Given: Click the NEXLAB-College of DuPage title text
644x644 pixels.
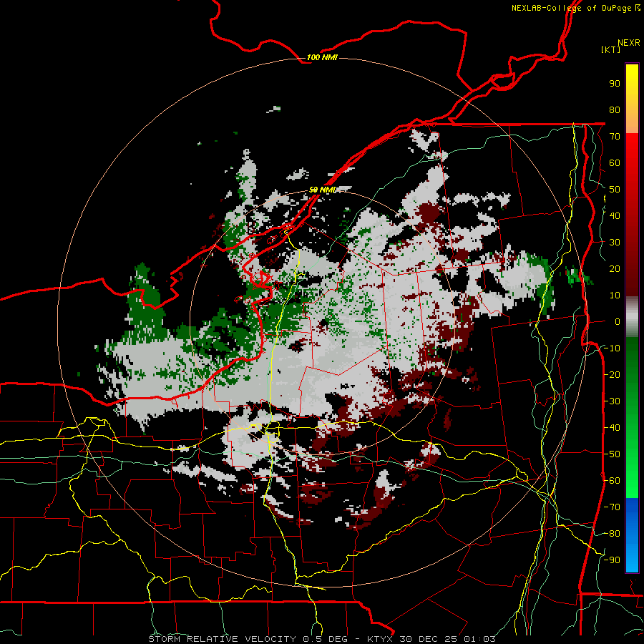Looking at the screenshot, I should click(571, 8).
